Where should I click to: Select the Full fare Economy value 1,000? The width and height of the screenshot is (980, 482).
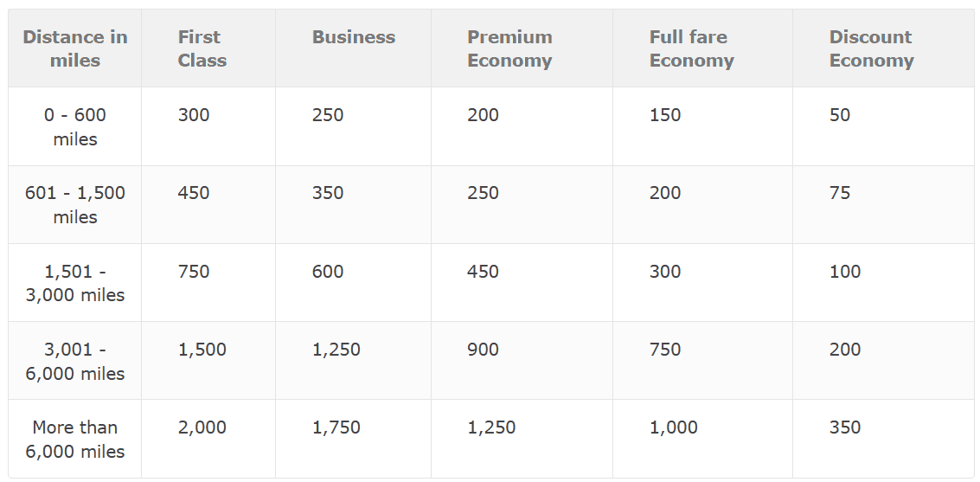pos(673,427)
